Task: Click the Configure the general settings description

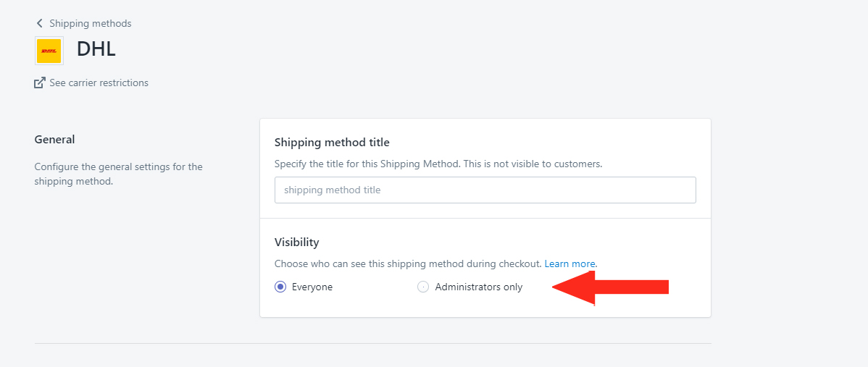Action: 119,174
